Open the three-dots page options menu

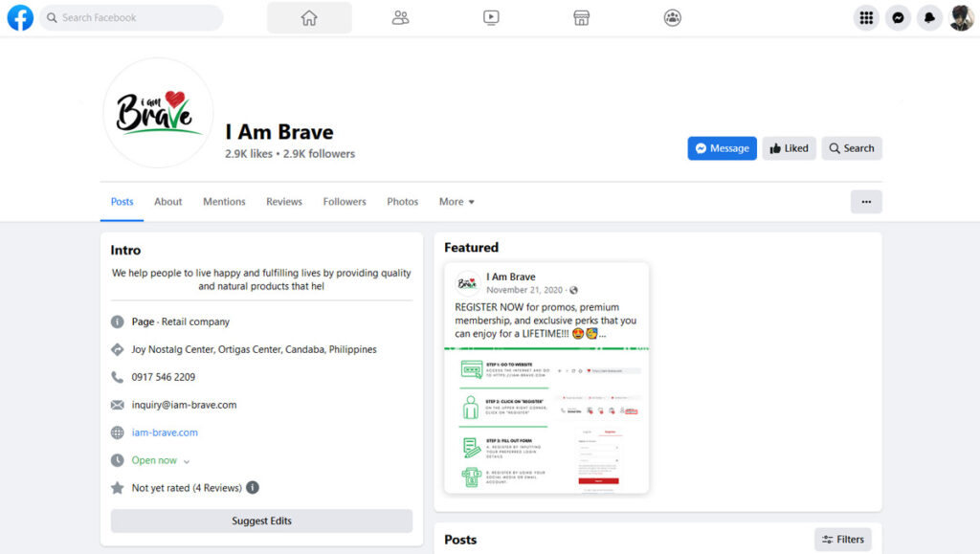tap(866, 202)
